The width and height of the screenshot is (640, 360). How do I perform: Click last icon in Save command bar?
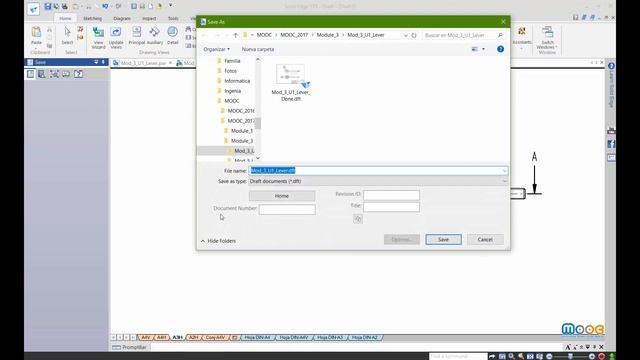coord(78,74)
